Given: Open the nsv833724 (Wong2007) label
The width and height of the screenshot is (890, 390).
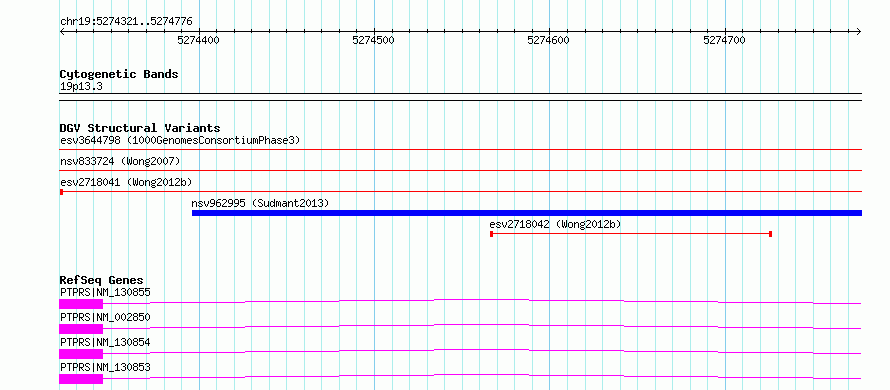Looking at the screenshot, I should tap(120, 161).
